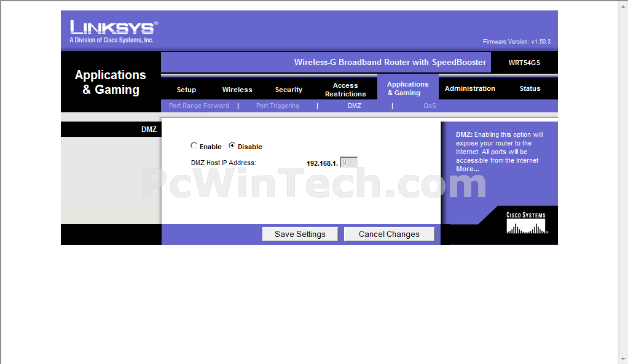Click the DMZ Host IP Address field
This screenshot has height=364, width=628.
pos(348,163)
